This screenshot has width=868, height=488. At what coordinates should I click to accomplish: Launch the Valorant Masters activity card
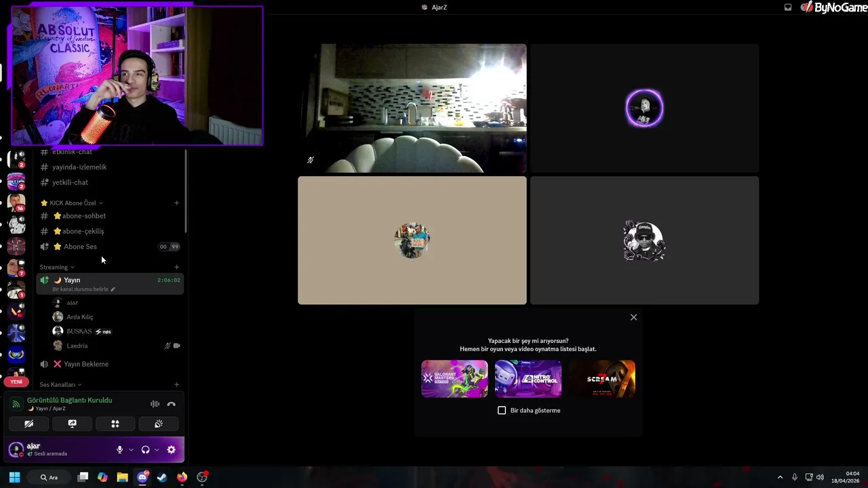(x=454, y=379)
